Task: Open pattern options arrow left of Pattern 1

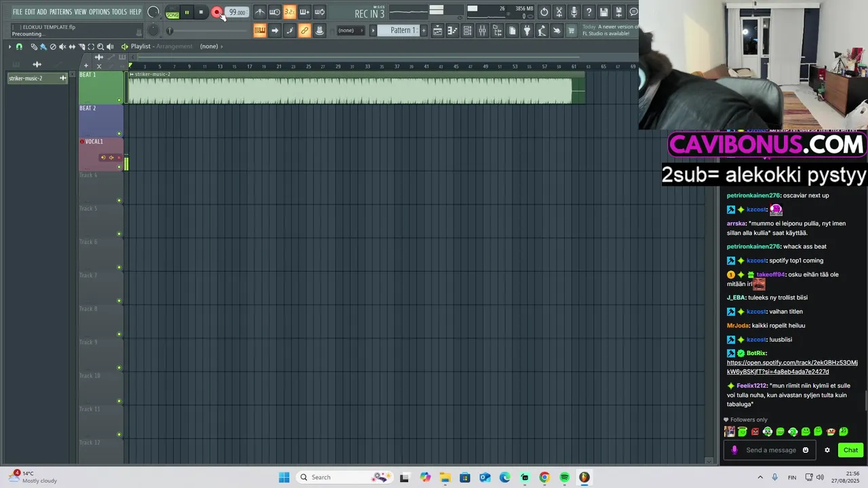Action: 373,30
